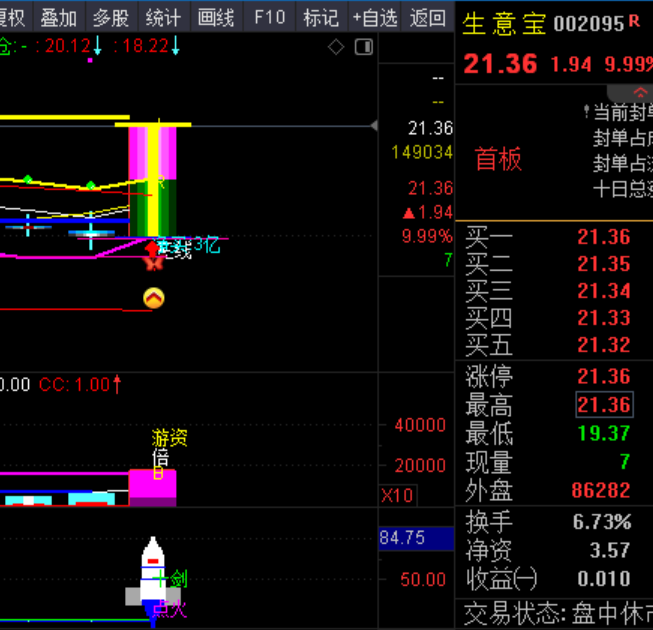Click the 买四 price 21.33
Image resolution: width=653 pixels, height=630 pixels.
click(603, 318)
